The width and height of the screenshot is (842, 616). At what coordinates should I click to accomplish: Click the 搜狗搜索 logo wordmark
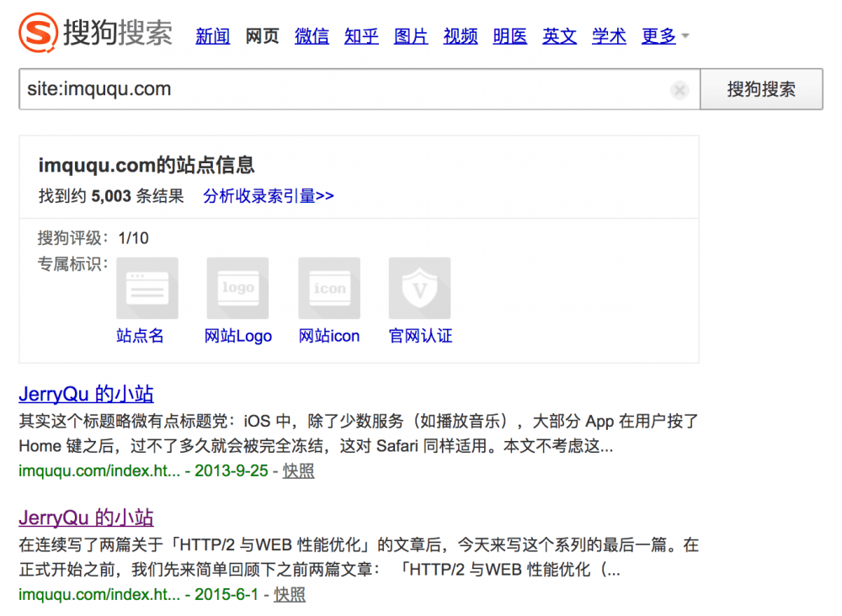tap(118, 32)
